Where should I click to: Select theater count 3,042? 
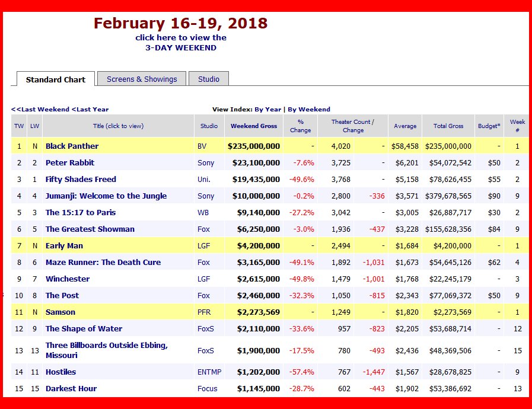340,213
